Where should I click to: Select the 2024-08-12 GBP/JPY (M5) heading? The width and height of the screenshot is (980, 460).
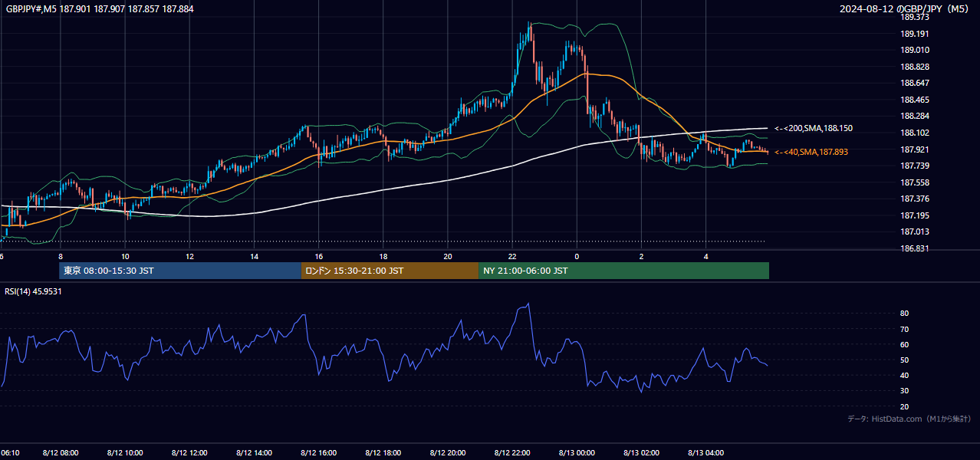pyautogui.click(x=904, y=9)
